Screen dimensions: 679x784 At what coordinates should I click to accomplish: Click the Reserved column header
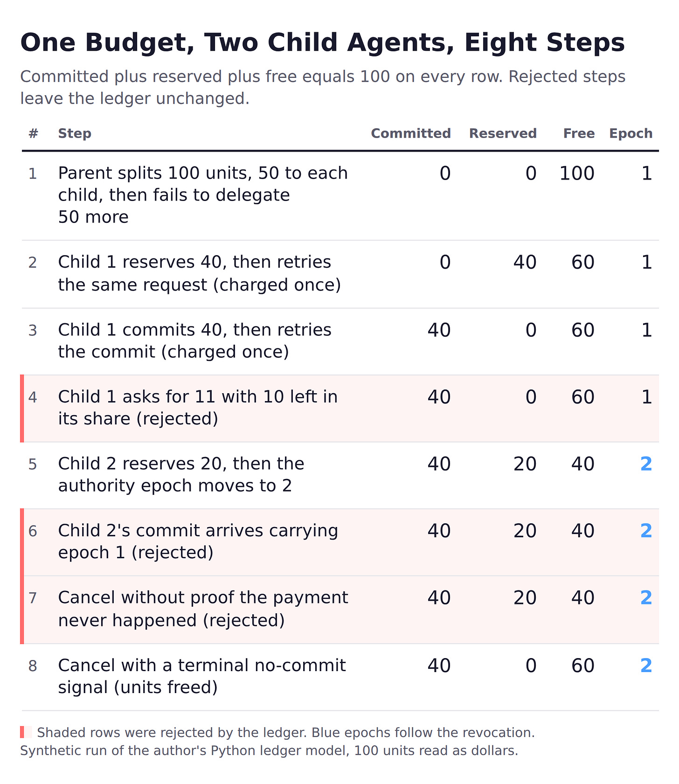click(503, 133)
